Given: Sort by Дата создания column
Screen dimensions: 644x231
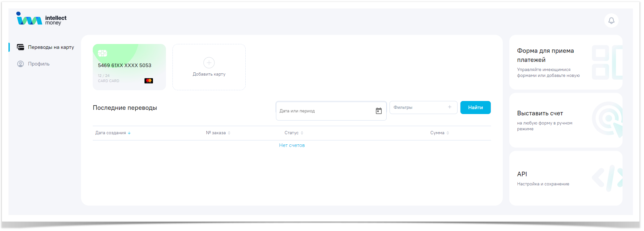Looking at the screenshot, I should [x=113, y=133].
